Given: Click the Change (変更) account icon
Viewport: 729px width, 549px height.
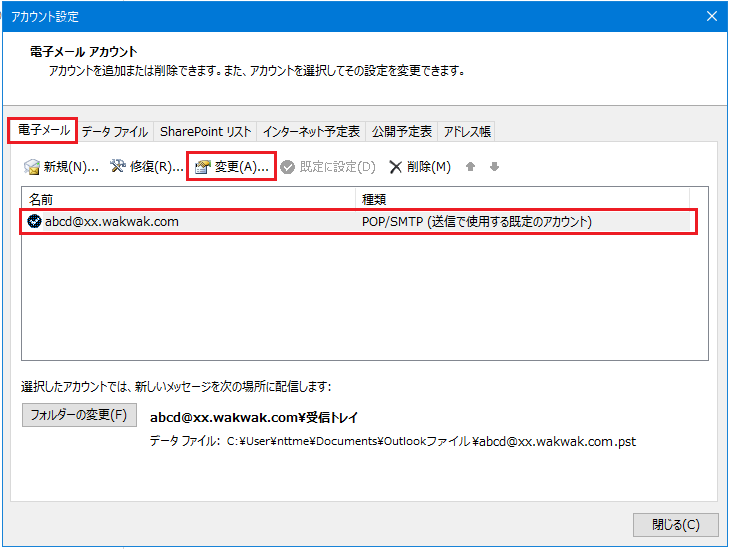Looking at the screenshot, I should 203,167.
